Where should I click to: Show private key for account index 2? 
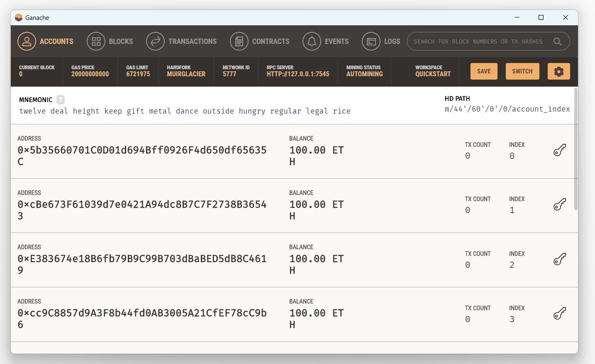(560, 259)
